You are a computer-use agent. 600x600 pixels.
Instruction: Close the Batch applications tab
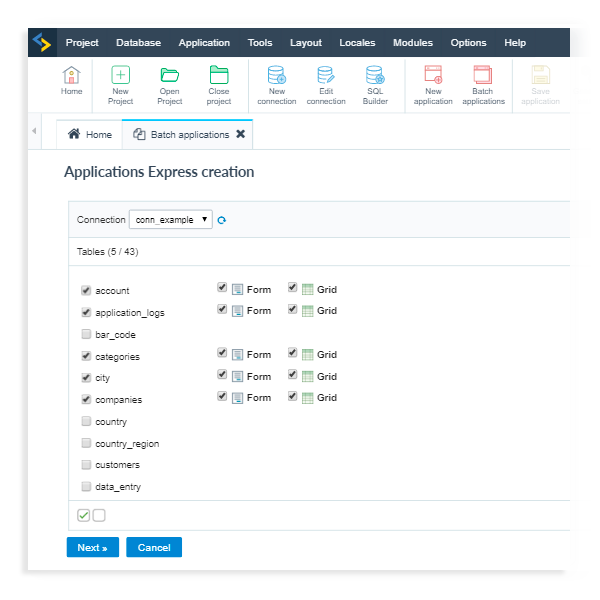point(240,134)
